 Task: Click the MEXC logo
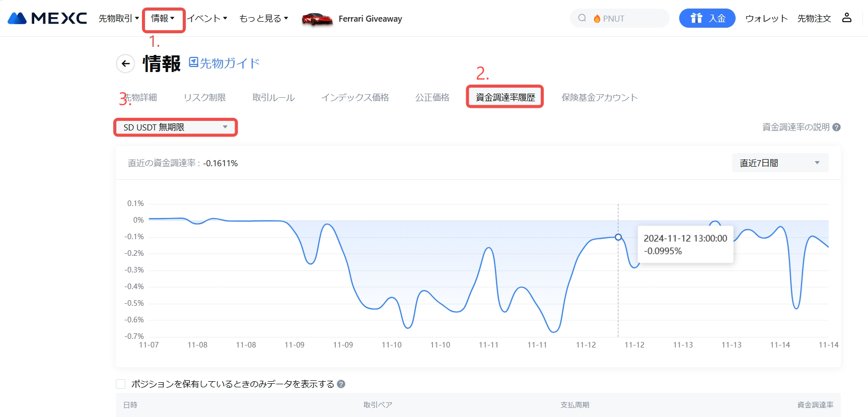tap(47, 19)
